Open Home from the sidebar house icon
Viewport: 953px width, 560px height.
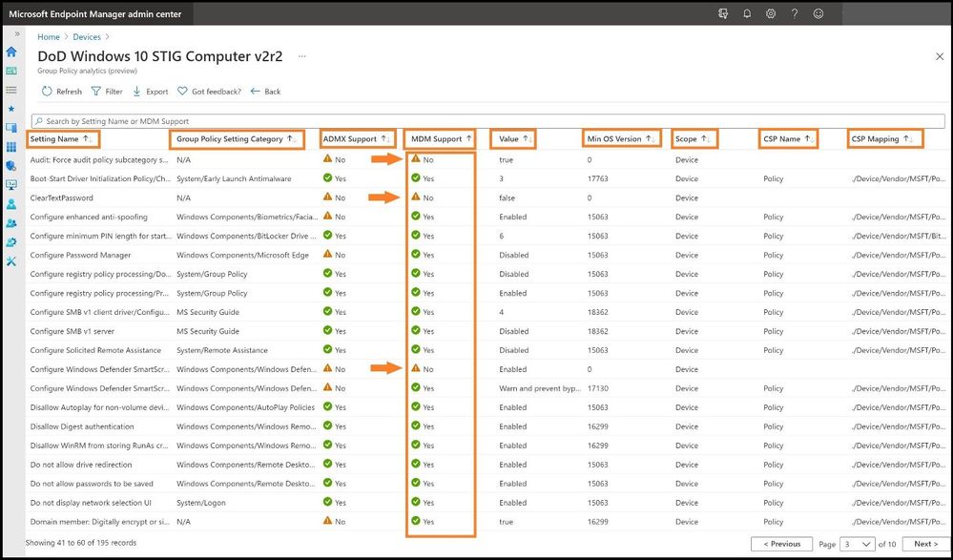(10, 52)
